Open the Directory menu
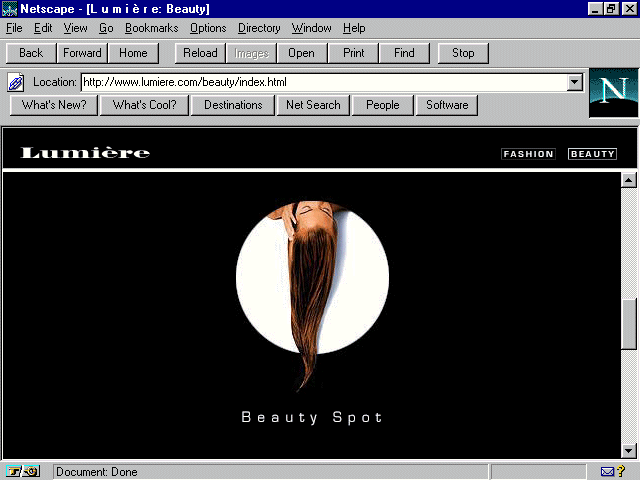The height and width of the screenshot is (480, 640). point(259,28)
